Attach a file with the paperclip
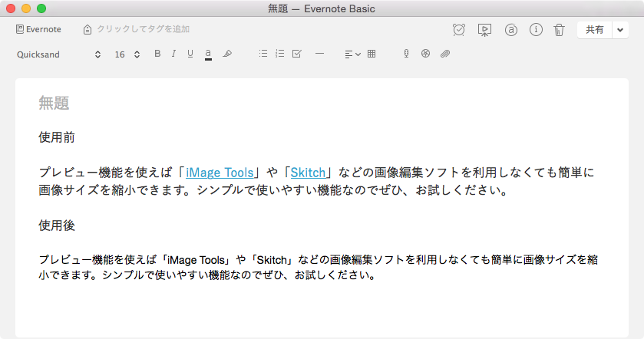The image size is (644, 339). [444, 54]
